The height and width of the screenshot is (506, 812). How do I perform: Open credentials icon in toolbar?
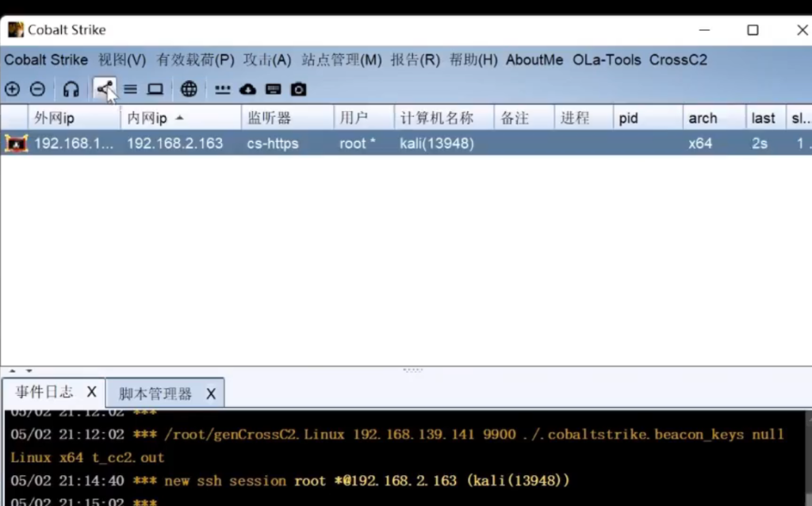(x=223, y=90)
